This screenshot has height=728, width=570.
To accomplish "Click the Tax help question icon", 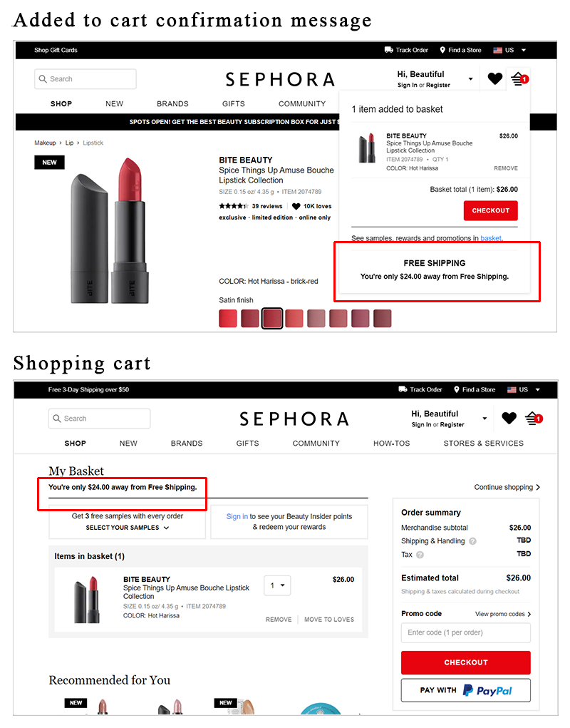I will point(420,554).
